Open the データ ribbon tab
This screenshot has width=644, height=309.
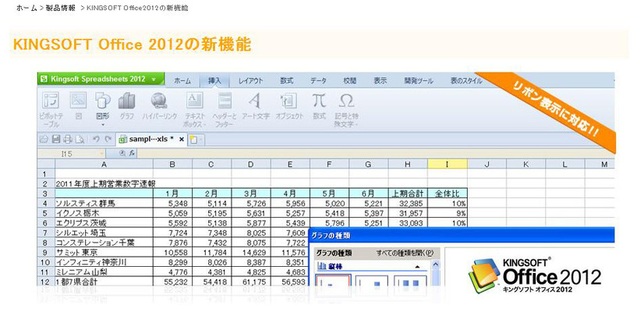tap(318, 81)
